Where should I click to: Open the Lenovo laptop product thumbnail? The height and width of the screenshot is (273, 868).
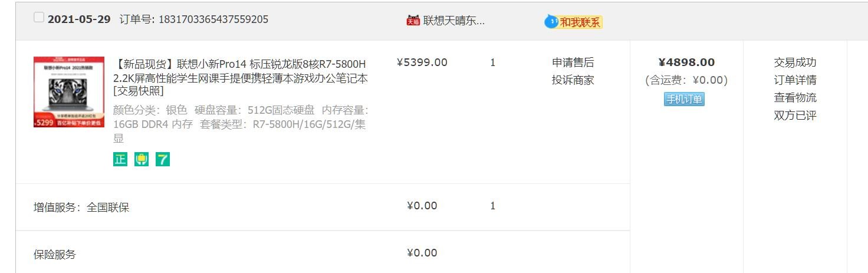point(69,92)
